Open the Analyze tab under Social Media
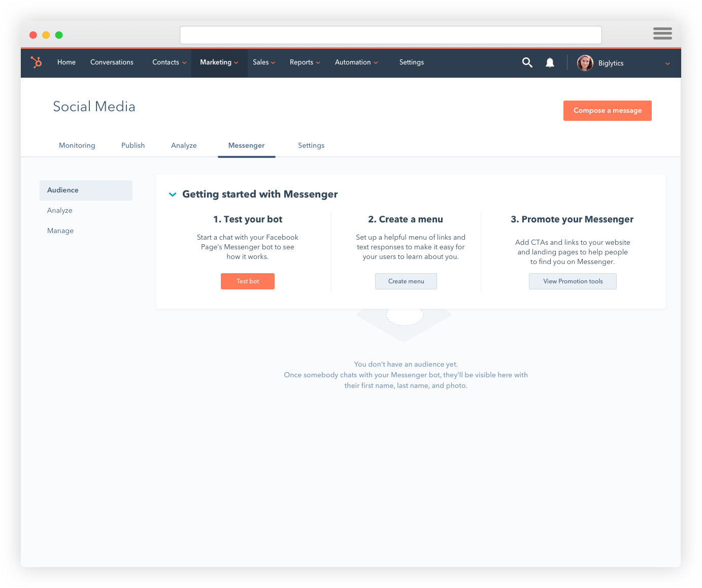Screen dimensions: 702x588 [x=184, y=145]
